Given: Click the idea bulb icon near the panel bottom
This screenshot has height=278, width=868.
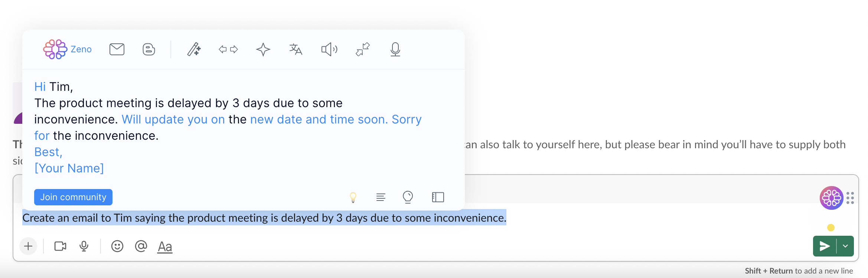Looking at the screenshot, I should click(x=408, y=197).
